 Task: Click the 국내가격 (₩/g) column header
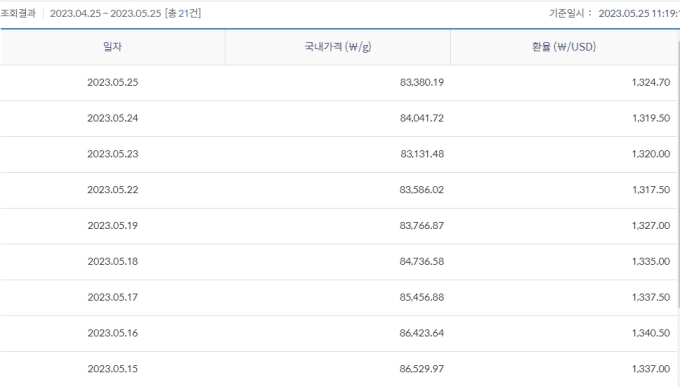[x=338, y=47]
